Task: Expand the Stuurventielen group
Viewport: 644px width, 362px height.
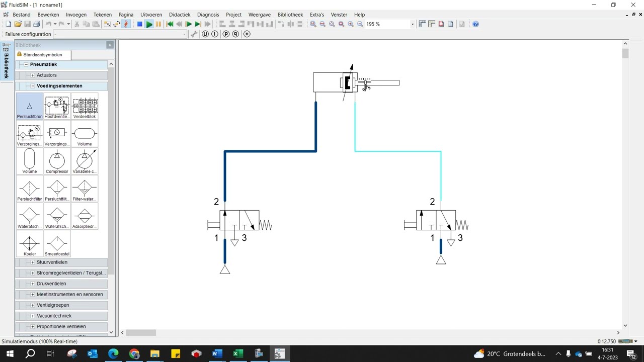Action: click(33, 262)
